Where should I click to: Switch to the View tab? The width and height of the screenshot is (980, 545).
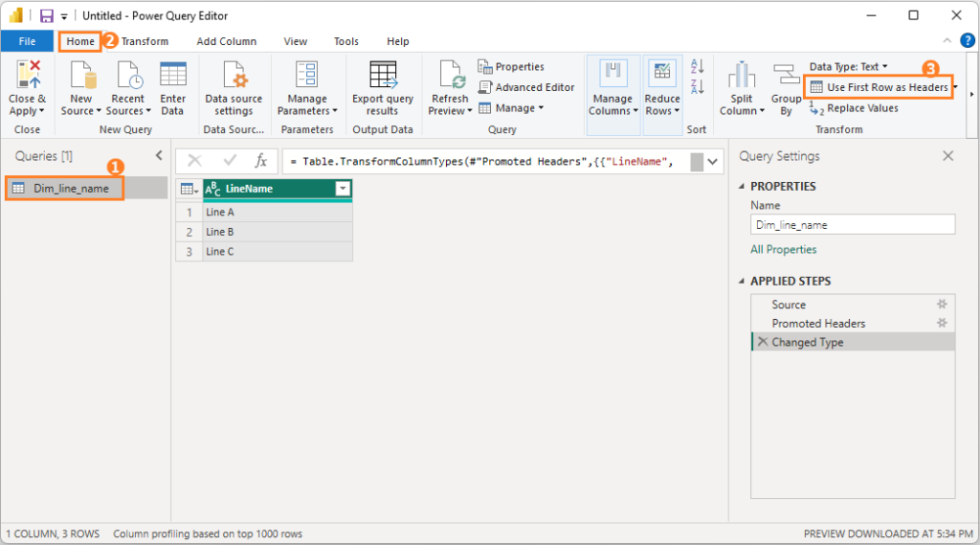[295, 41]
